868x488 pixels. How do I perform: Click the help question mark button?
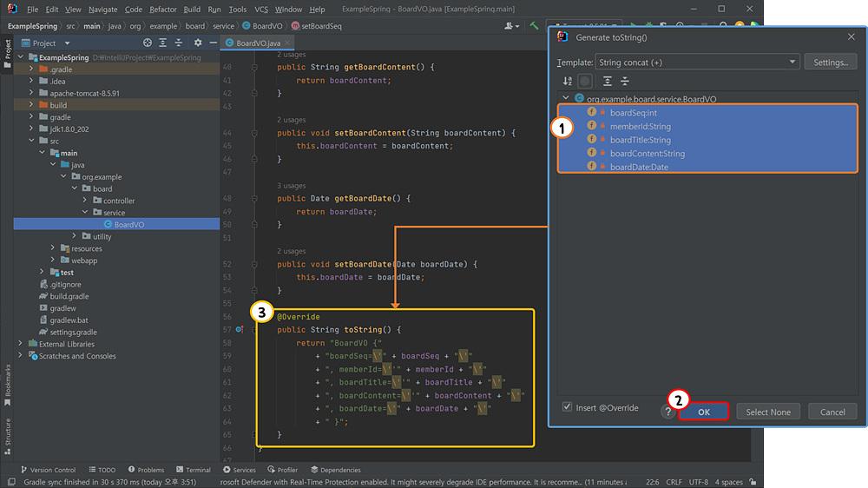667,412
